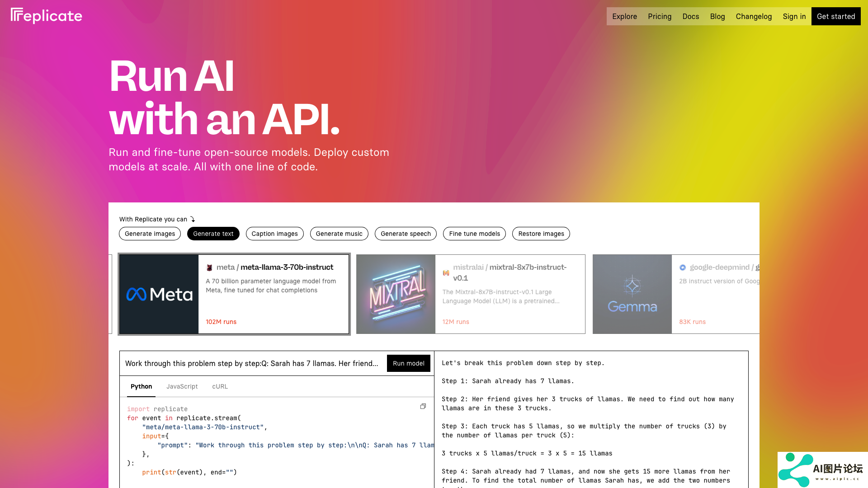Click the 12M runs text
Screen dimensions: 868x488
(x=456, y=322)
